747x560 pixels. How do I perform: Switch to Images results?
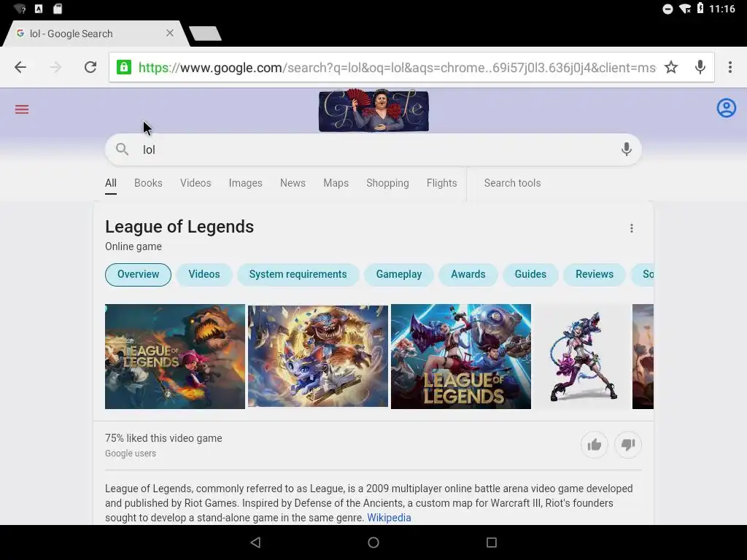click(245, 183)
